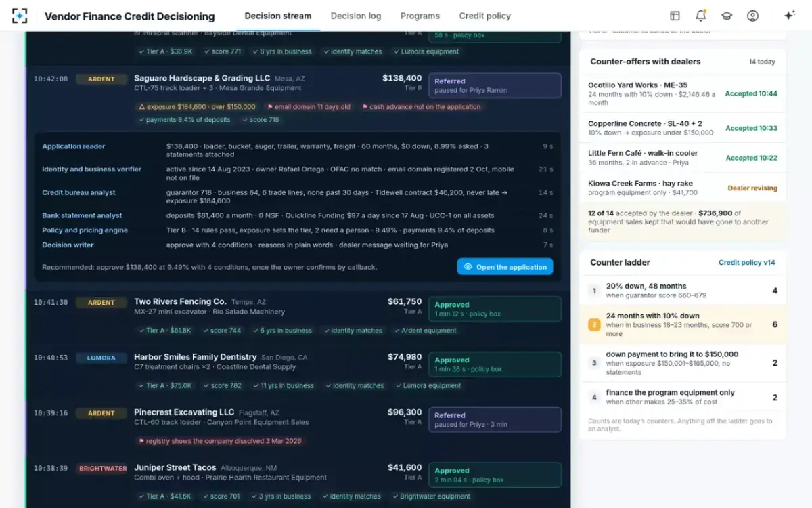This screenshot has height=508, width=812.
Task: Click 20% down, 48 months ladder row
Action: pyautogui.click(x=683, y=291)
